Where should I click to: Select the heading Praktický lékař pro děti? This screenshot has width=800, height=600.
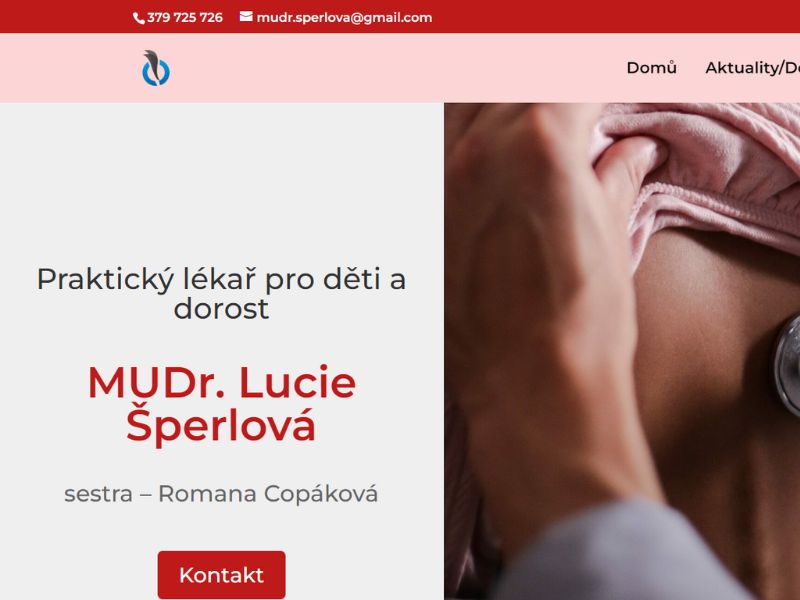(221, 293)
